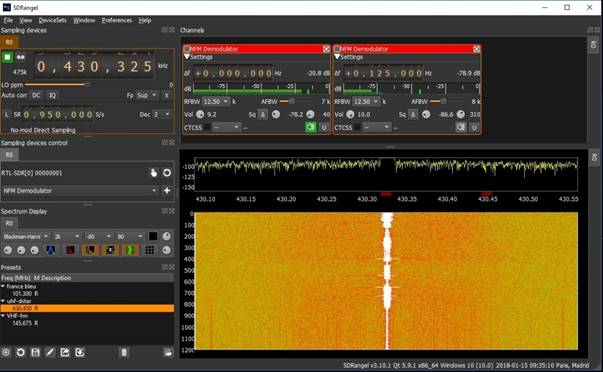
Task: Open the Fp Sup dropdown
Action: [147, 95]
